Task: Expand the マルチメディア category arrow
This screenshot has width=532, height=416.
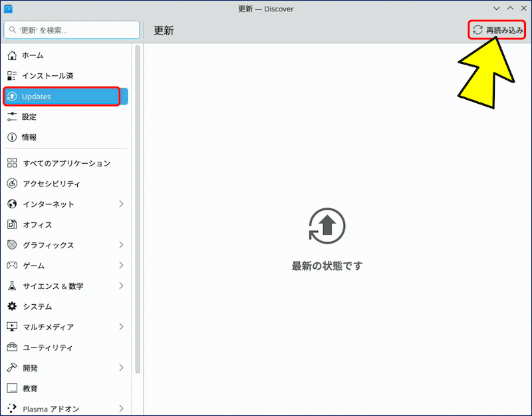Action: 121,327
